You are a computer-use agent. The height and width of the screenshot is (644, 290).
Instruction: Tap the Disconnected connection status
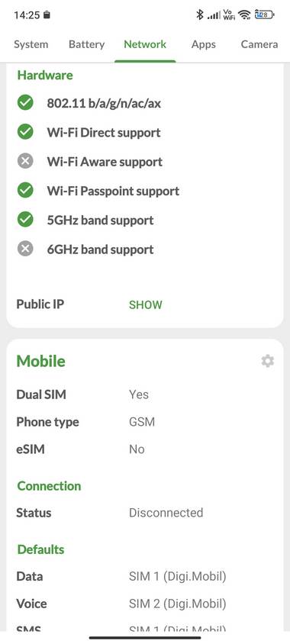tap(166, 513)
